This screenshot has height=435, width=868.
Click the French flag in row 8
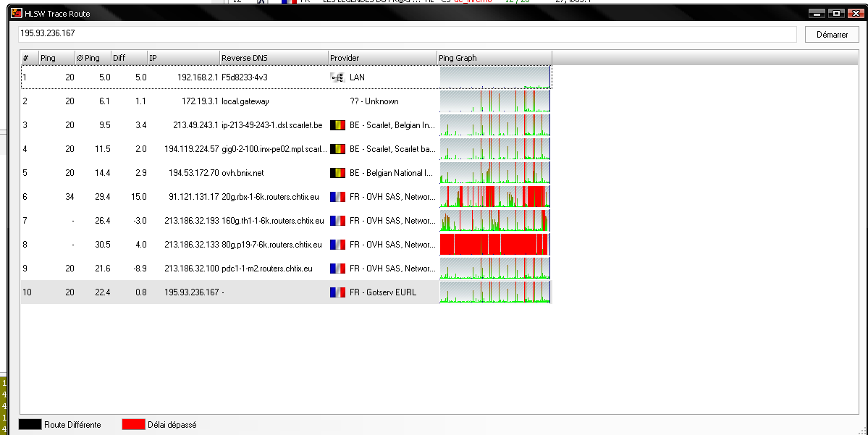click(337, 245)
